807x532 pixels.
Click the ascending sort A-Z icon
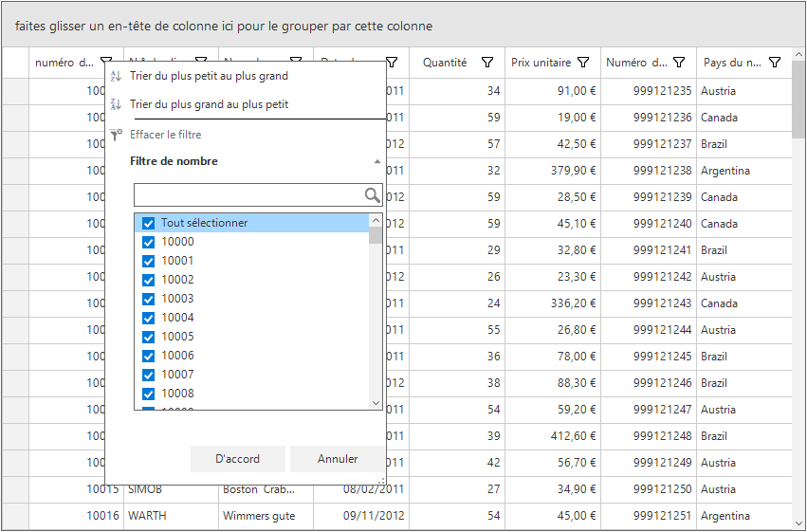coord(117,76)
